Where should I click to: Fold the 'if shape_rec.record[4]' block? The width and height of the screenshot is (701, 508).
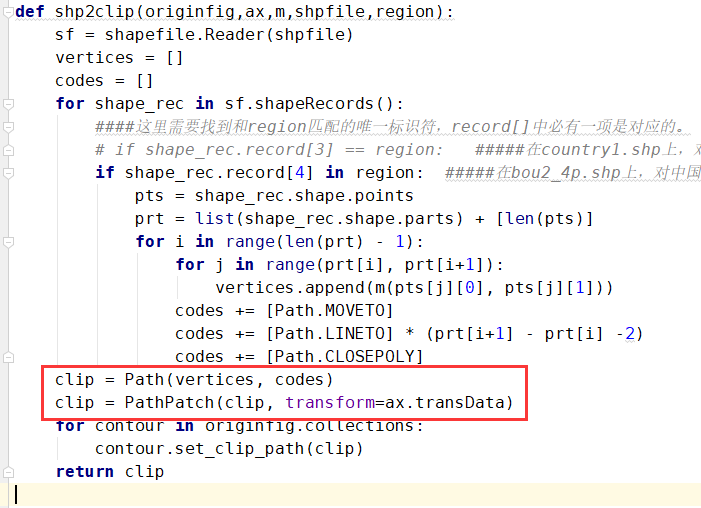9,173
